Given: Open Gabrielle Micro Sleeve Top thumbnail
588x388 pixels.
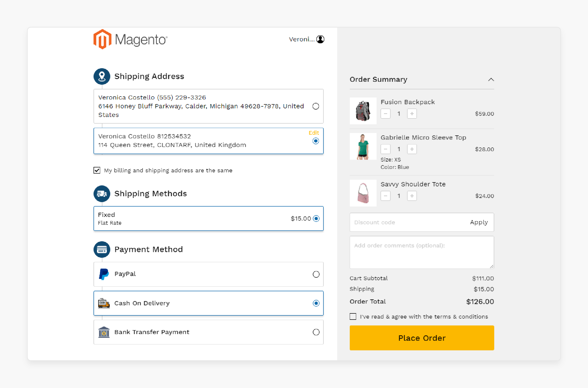Looking at the screenshot, I should coord(363,146).
